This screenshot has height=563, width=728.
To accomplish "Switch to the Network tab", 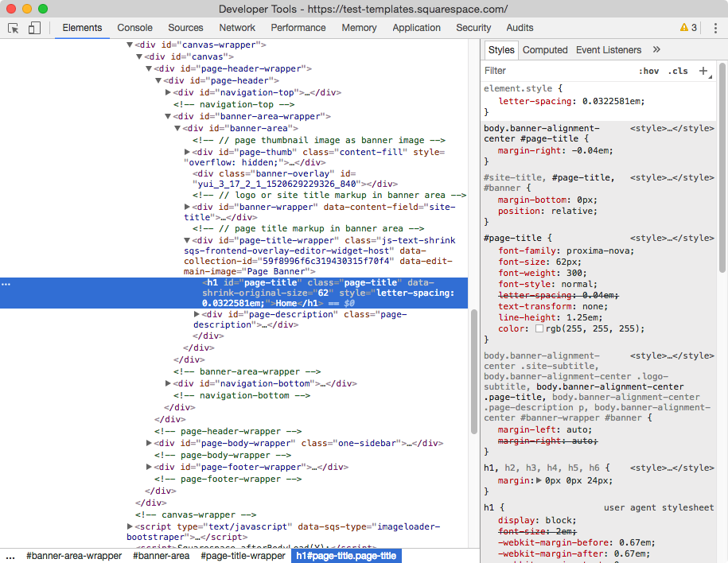I will [x=237, y=28].
